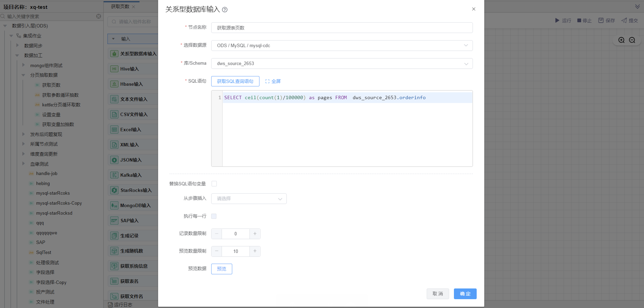The height and width of the screenshot is (308, 644).
Task: Increase 预览数量限制 with plus stepper
Action: coord(255,251)
